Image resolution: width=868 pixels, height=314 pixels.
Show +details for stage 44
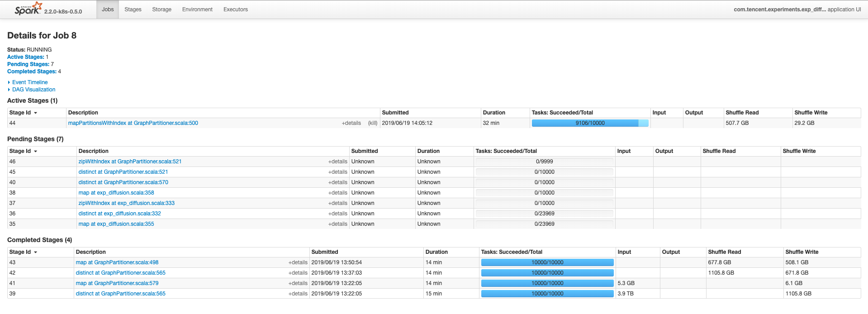(351, 123)
